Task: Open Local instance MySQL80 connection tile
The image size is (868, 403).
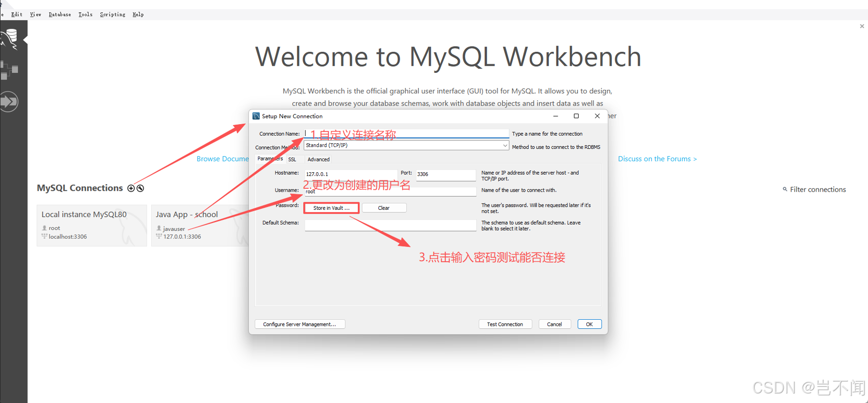Action: [x=92, y=226]
